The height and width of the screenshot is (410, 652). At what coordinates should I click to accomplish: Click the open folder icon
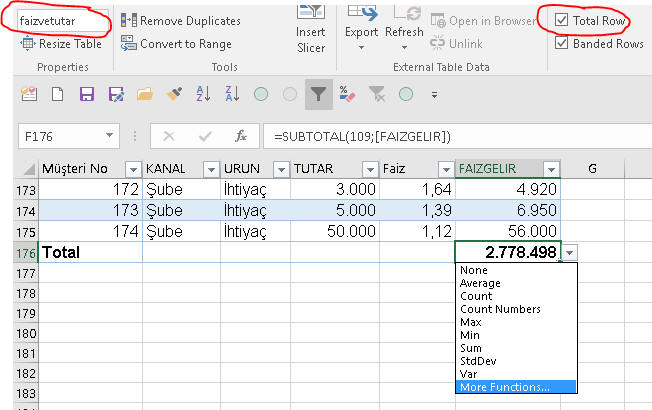pyautogui.click(x=145, y=95)
